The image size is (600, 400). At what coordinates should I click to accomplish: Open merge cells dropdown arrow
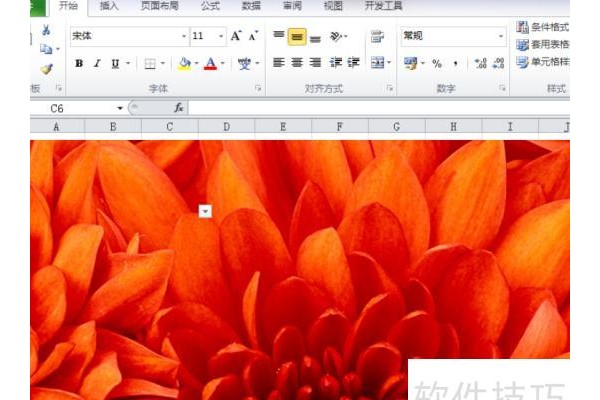(x=389, y=62)
